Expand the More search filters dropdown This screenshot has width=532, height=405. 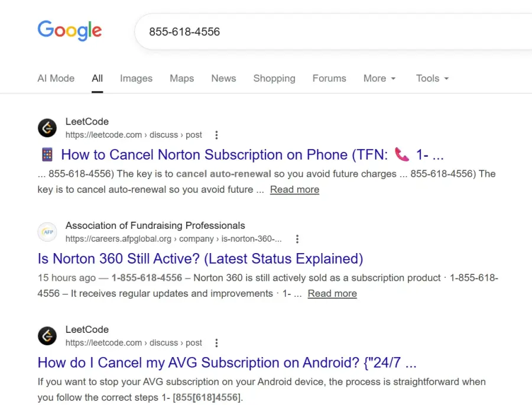(x=379, y=78)
